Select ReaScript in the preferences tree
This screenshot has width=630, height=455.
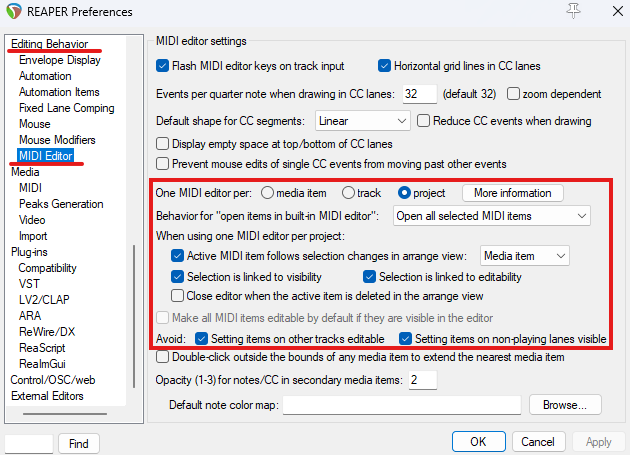pyautogui.click(x=42, y=348)
